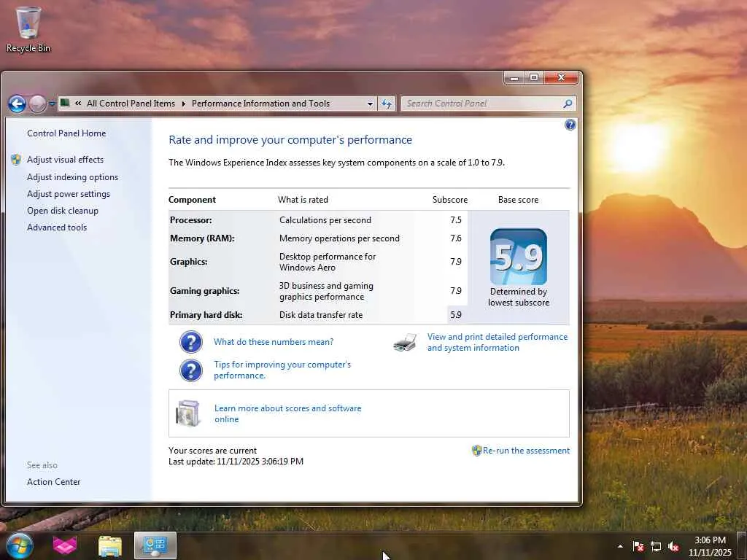Open the Windows Start orb

coord(20,545)
